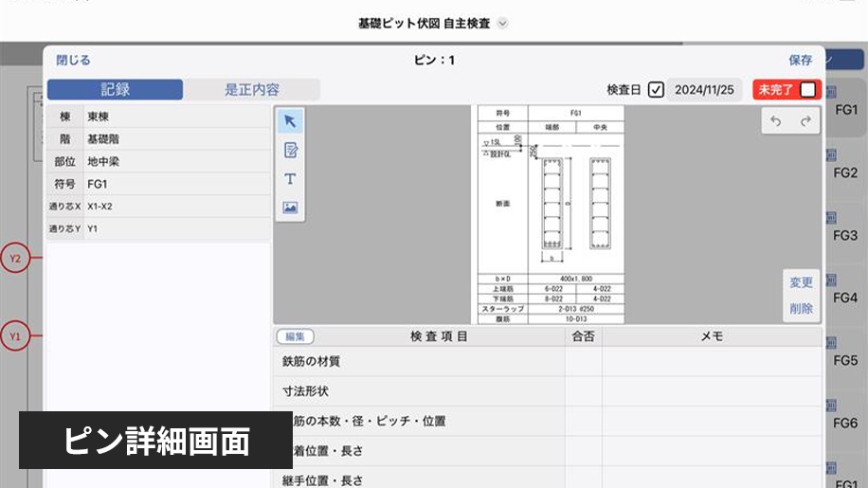868x488 pixels.
Task: Click the redo arrow icon
Action: [805, 121]
